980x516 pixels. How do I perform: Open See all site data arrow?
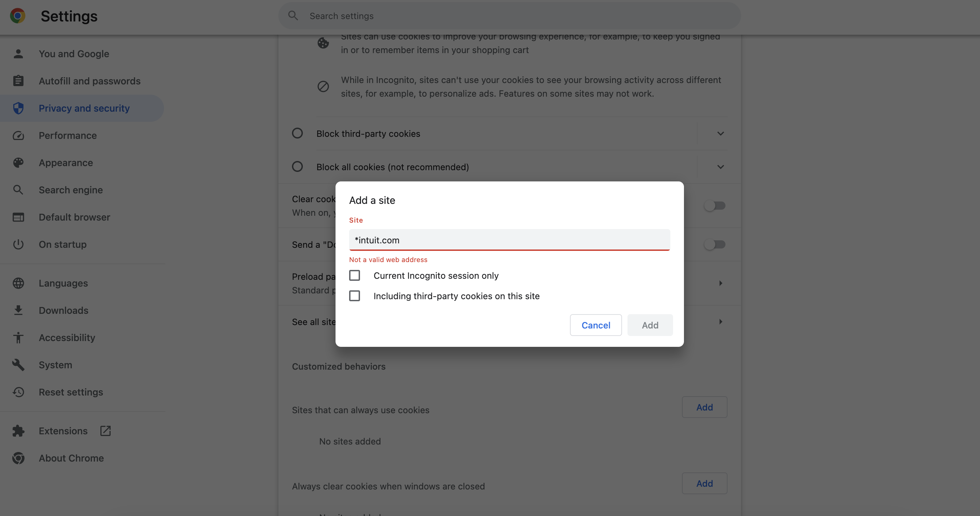click(720, 322)
